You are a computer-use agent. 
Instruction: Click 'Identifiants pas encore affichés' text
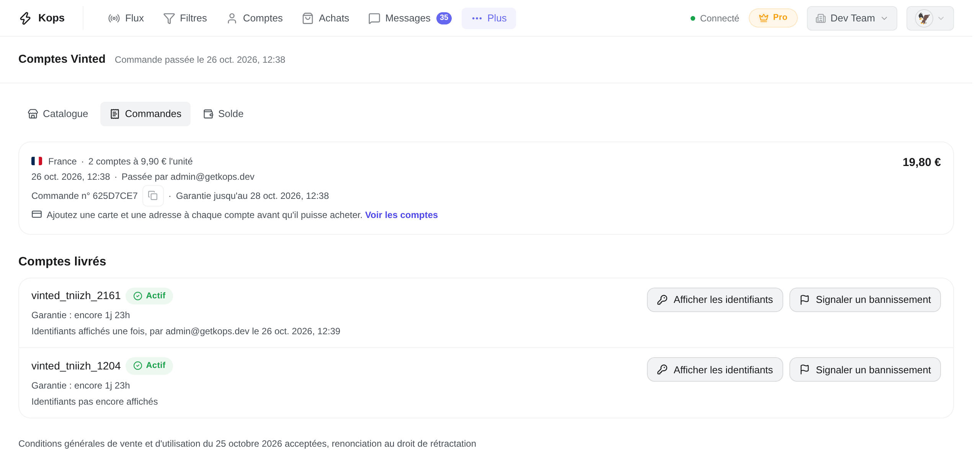(x=95, y=402)
